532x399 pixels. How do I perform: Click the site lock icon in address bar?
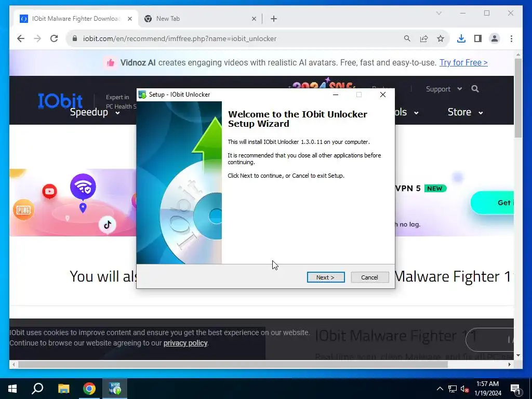[x=75, y=38]
